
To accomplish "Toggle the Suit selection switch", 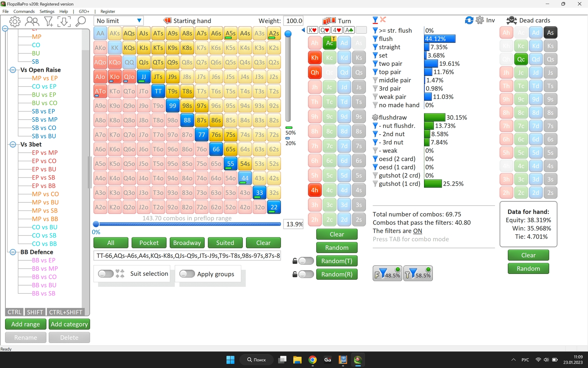I will coord(106,274).
